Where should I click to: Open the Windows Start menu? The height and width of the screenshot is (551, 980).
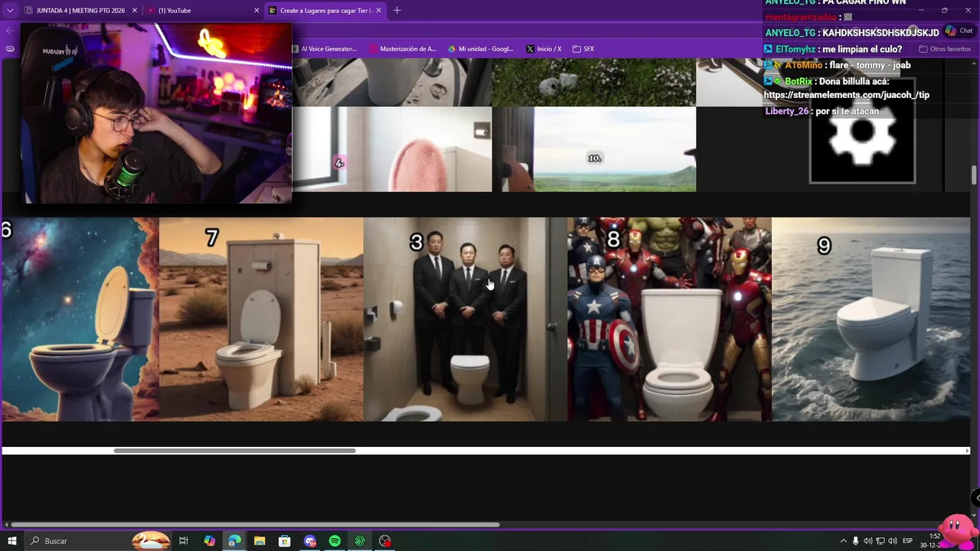pos(11,541)
